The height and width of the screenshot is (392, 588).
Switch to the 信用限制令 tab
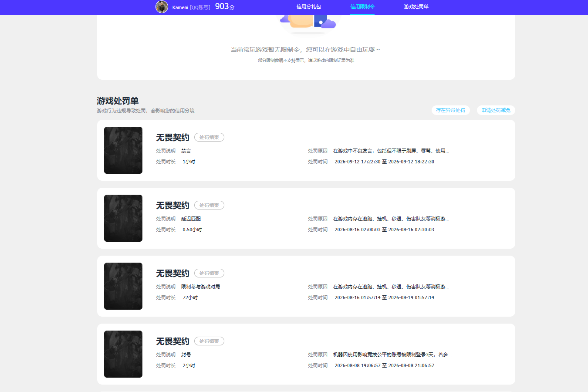click(362, 7)
